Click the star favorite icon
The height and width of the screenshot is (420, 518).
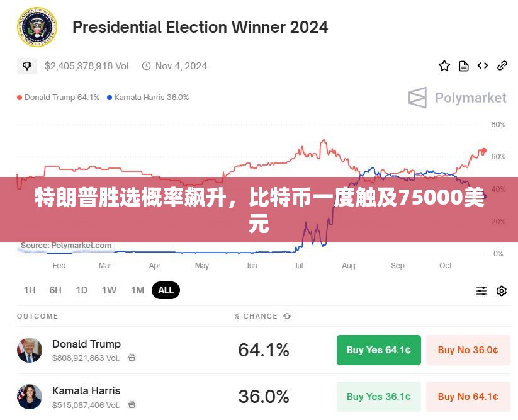coord(444,65)
